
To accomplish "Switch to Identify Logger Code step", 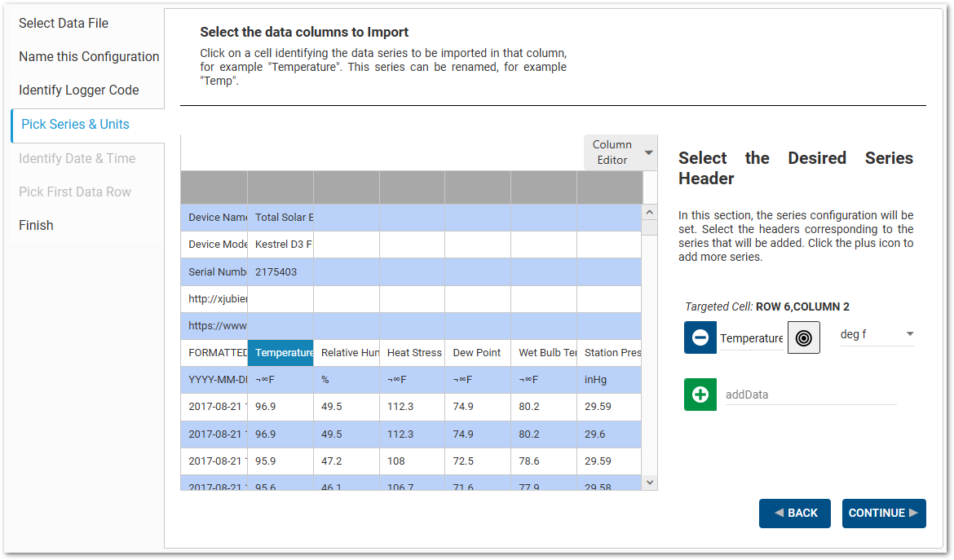I will [79, 90].
